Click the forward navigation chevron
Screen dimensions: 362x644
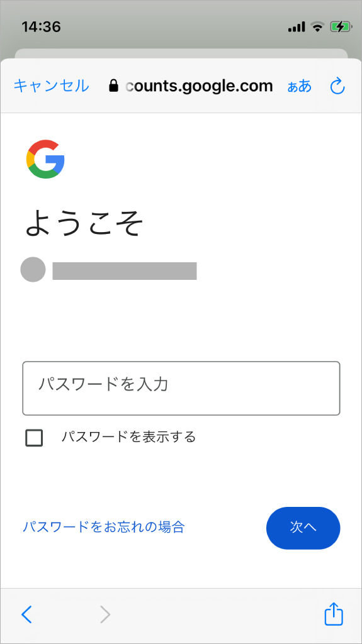click(105, 614)
